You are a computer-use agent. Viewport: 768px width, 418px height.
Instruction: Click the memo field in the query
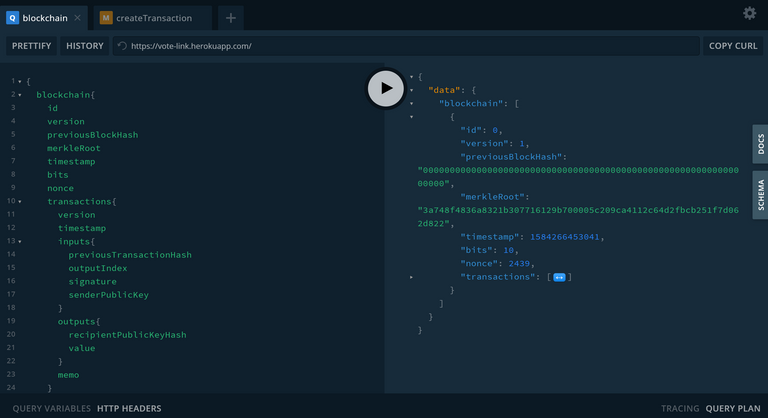(x=68, y=375)
